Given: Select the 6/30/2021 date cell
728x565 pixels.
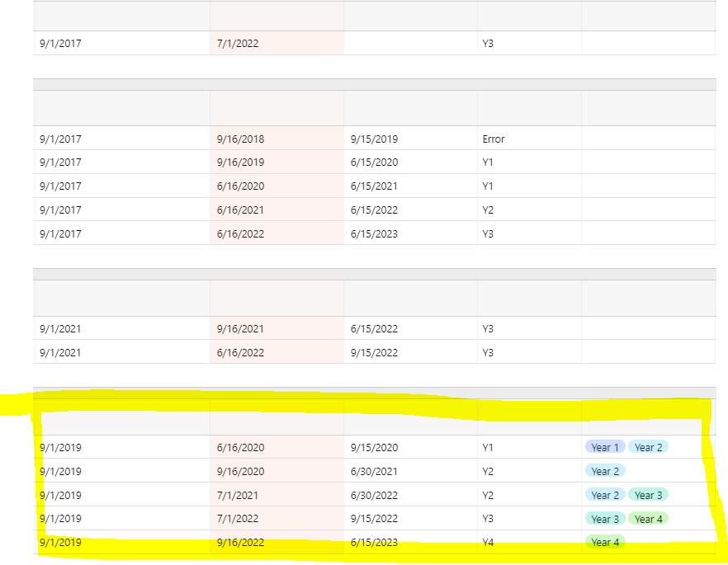Looking at the screenshot, I should pos(410,471).
